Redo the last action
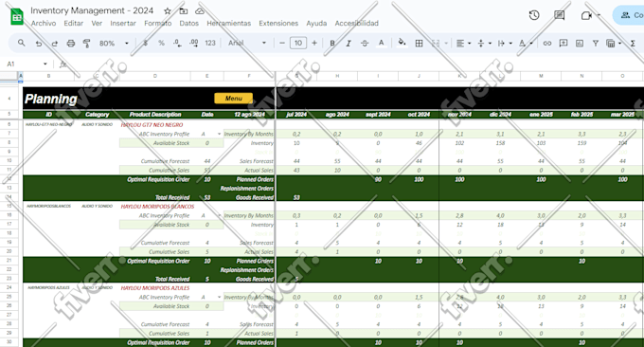644x347 pixels. coord(54,44)
